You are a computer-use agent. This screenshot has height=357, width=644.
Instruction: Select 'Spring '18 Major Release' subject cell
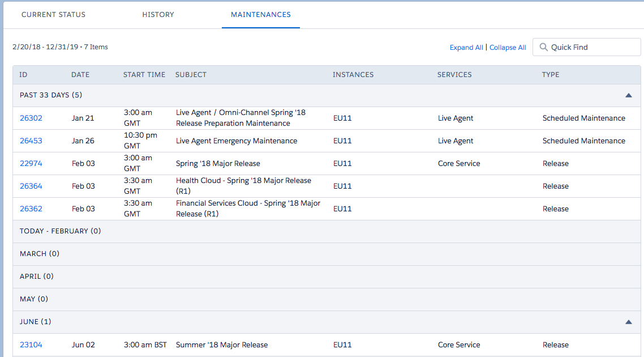(218, 163)
